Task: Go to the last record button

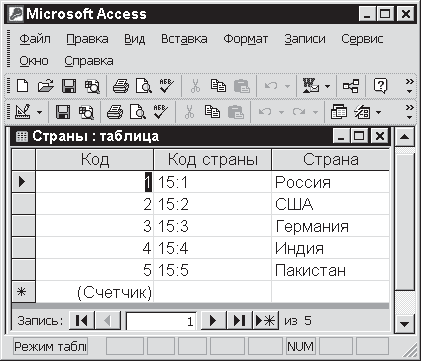Action: click(x=239, y=321)
